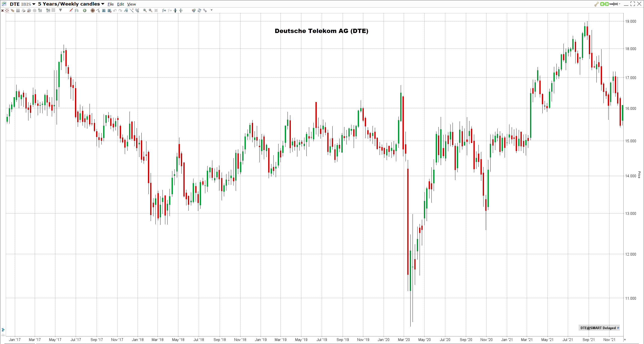Screen dimensions: 644x344
Task: Open the gray triangle dropdown in toolbar
Action: coord(60,10)
